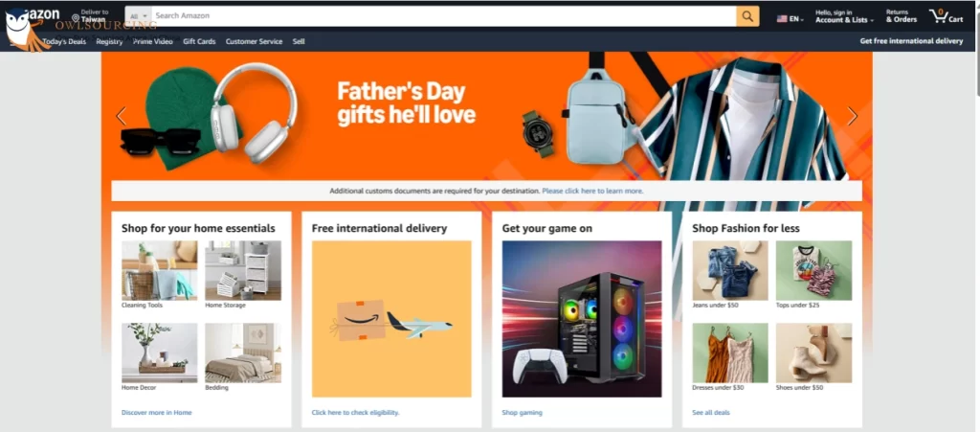Open the Cleaning Tools thumbnail
The width and height of the screenshot is (980, 432).
coord(160,271)
